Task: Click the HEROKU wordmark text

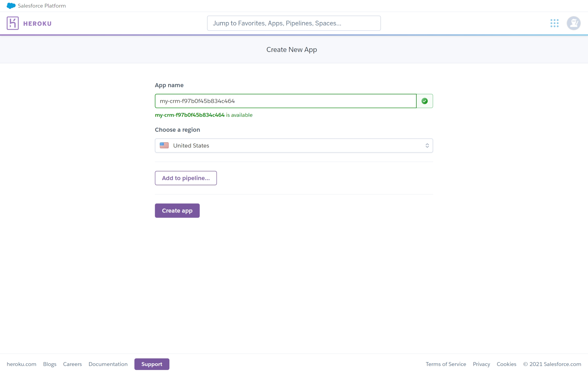Action: 37,24
